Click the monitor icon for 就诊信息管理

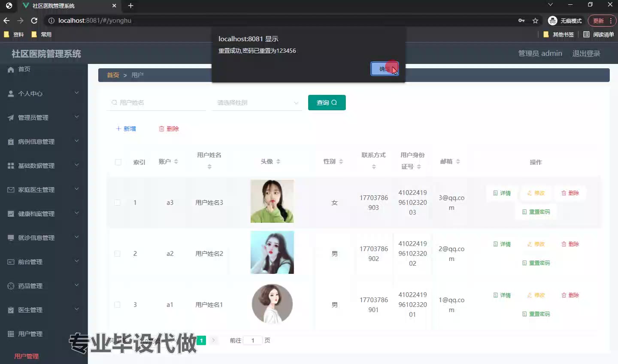click(11, 238)
